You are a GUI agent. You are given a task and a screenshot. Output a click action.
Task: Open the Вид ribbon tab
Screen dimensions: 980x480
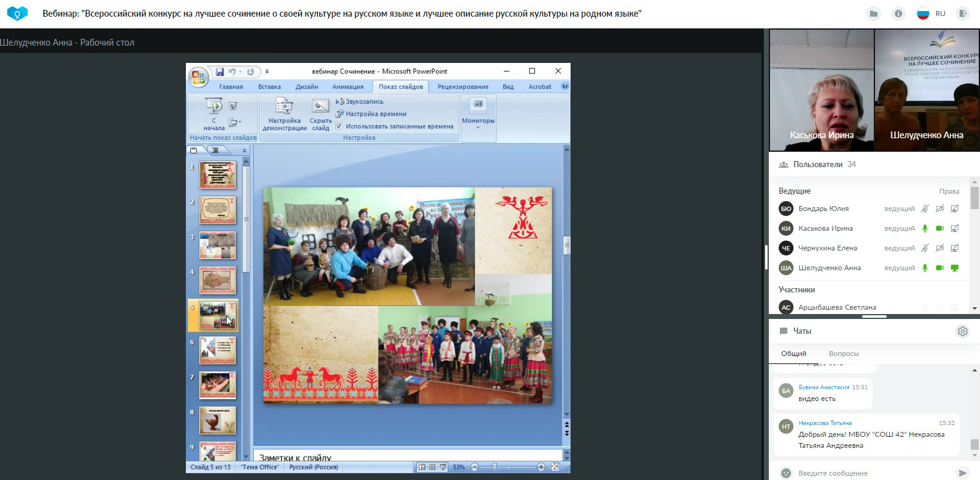[508, 87]
